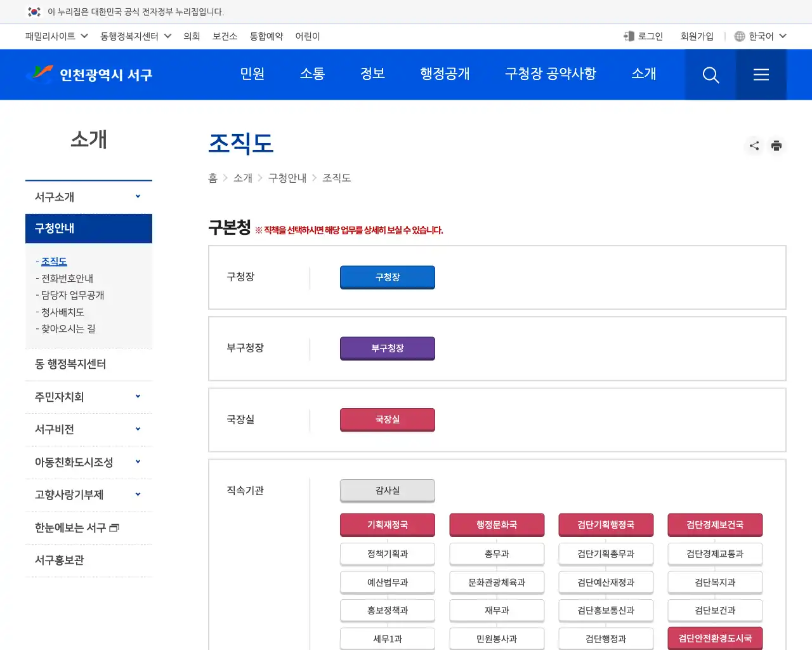Open the site search magnifier icon

[x=710, y=74]
